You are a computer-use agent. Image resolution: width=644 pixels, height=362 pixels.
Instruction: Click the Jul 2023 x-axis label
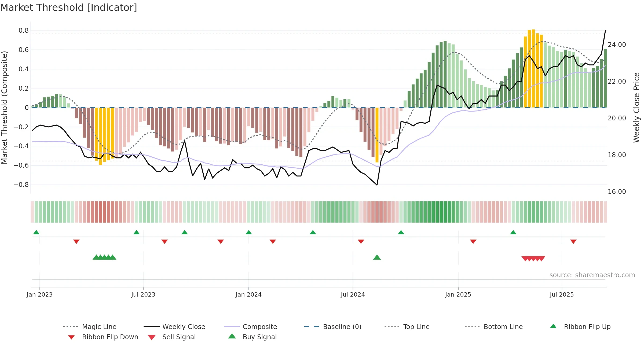pos(143,294)
